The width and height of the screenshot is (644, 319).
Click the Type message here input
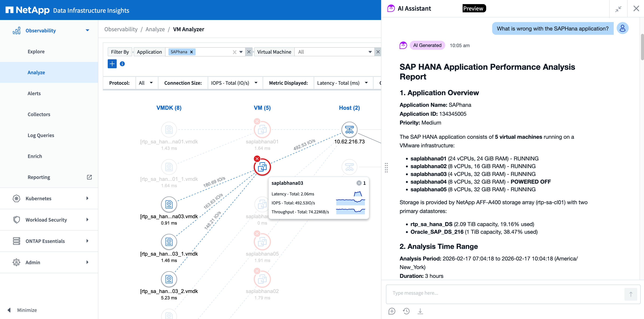(505, 293)
